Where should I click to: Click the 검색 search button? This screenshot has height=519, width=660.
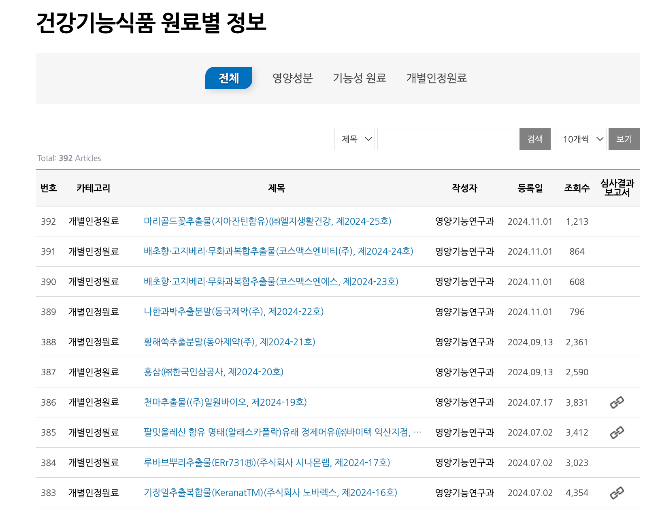(x=535, y=139)
